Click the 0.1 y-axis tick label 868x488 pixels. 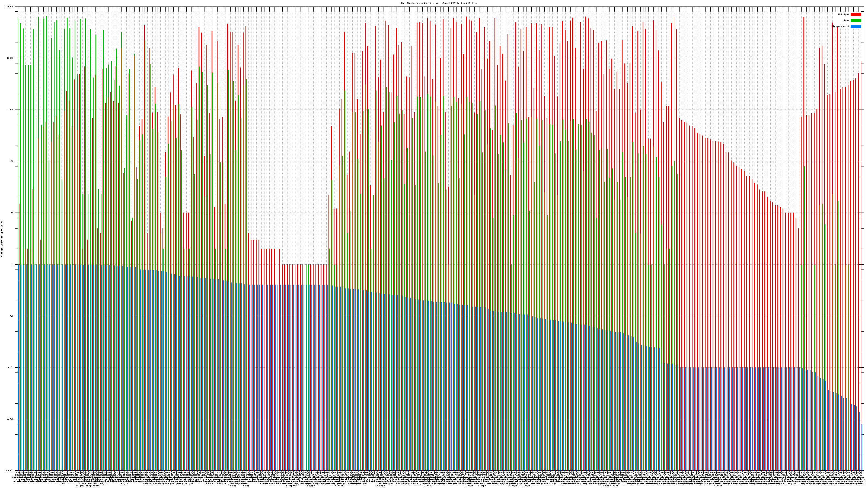pos(12,316)
